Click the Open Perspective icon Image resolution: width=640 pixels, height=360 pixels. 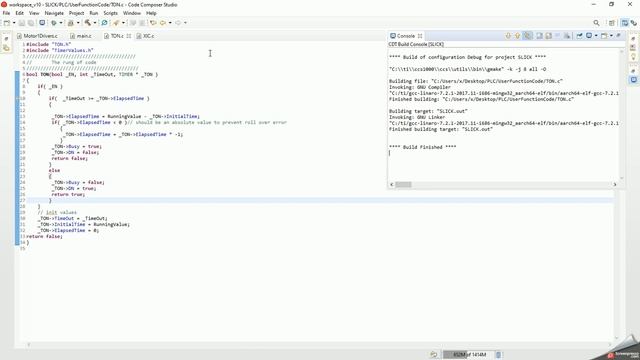611,23
